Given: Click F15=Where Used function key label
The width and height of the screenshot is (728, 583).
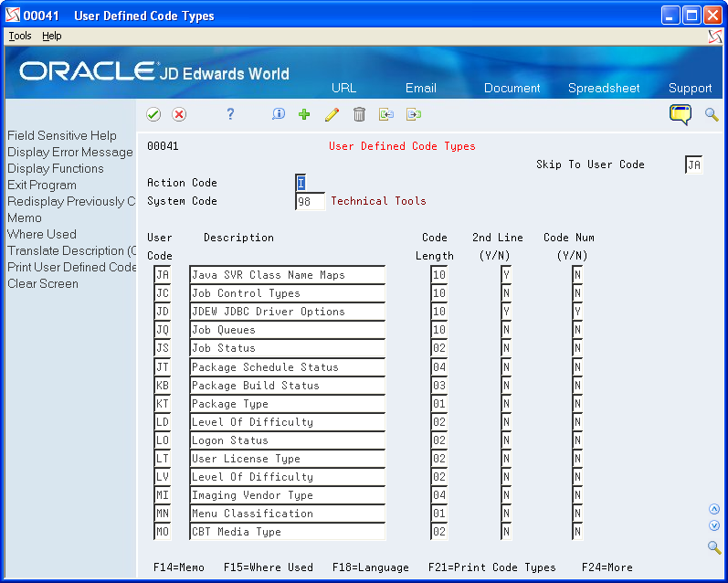Looking at the screenshot, I should click(x=269, y=567).
